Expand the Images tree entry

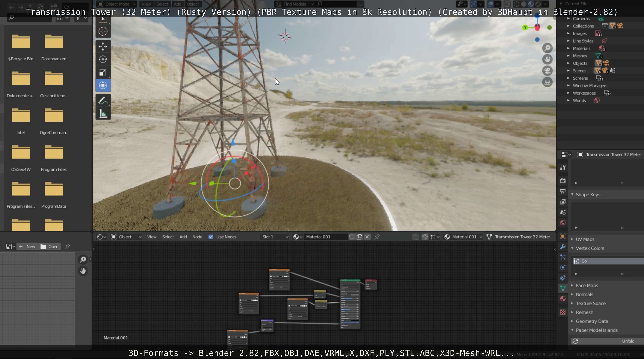tap(568, 33)
